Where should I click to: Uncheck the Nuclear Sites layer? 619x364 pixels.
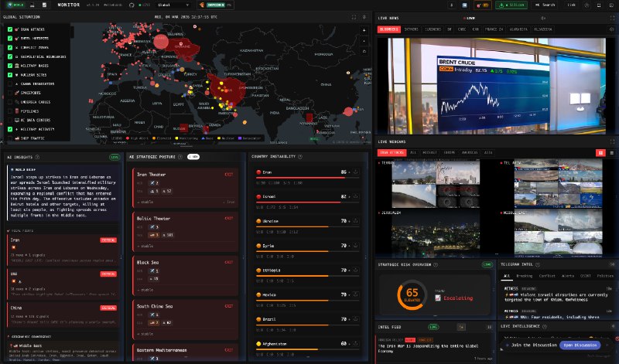tap(10, 74)
